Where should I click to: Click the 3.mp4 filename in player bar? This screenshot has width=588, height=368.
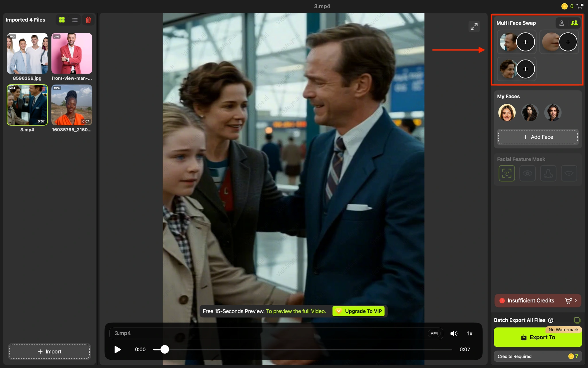tap(123, 333)
